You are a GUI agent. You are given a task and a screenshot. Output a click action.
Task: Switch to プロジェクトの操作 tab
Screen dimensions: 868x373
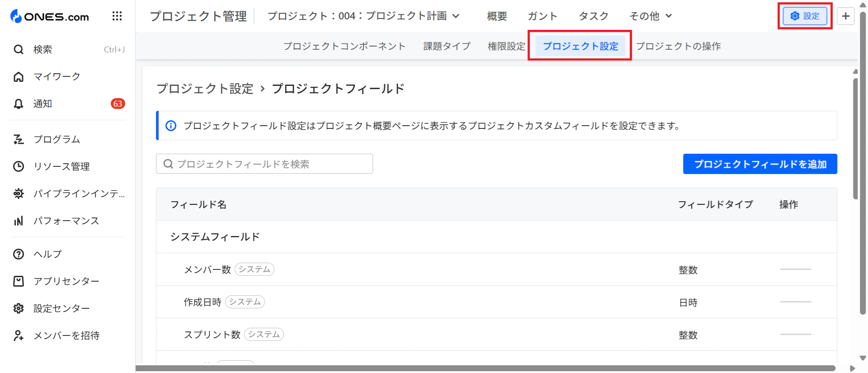[678, 46]
